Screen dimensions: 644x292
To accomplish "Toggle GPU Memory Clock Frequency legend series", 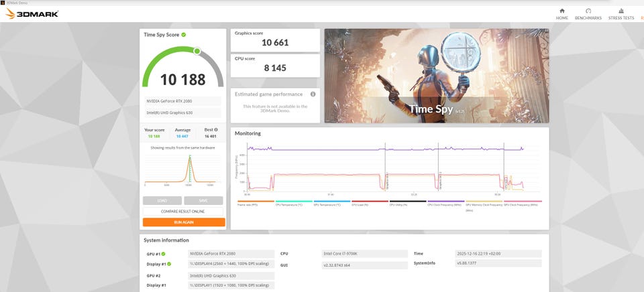I will 484,205.
